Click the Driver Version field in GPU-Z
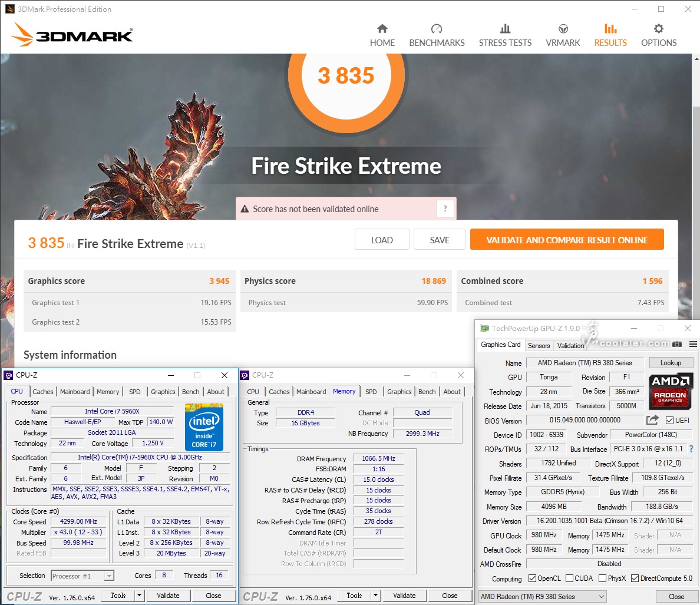700x605 pixels. (609, 521)
